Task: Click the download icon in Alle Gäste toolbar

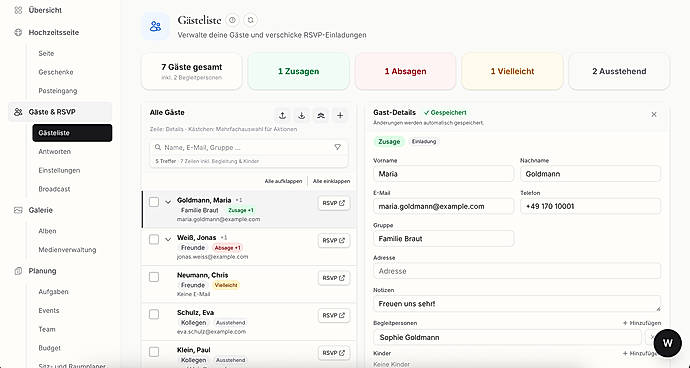Action: [301, 115]
